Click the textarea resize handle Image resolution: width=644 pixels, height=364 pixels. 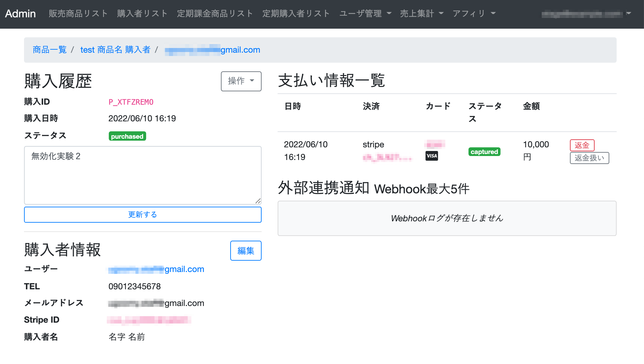point(258,201)
